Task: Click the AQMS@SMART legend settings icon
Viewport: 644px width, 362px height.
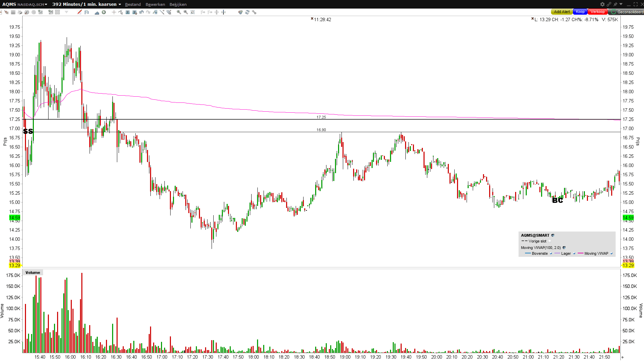Action: 553,235
